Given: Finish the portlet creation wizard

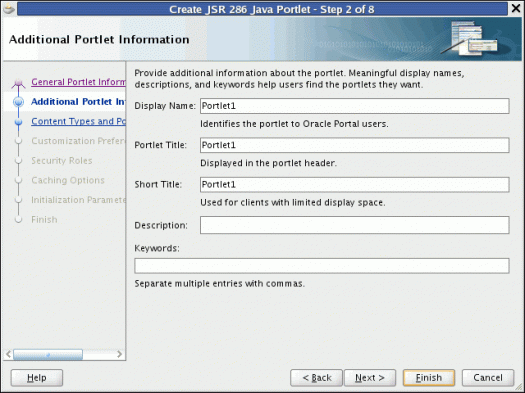Looking at the screenshot, I should (429, 378).
